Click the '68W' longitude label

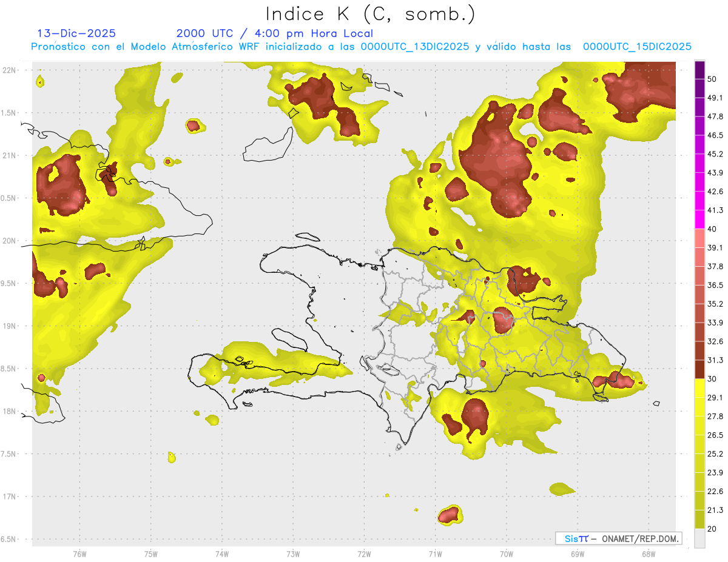[x=648, y=554]
